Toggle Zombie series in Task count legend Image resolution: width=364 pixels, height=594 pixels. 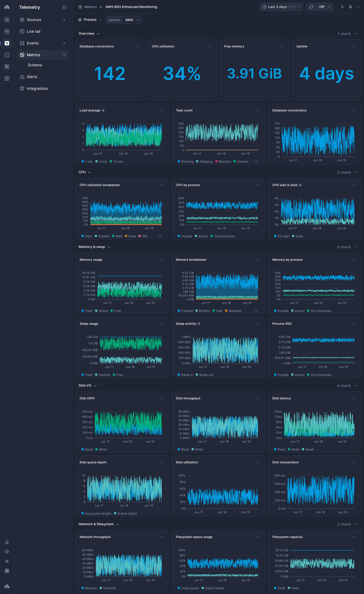[241, 162]
